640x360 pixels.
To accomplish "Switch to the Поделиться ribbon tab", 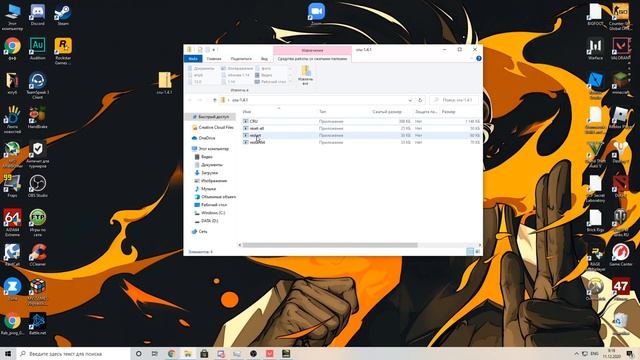I will [241, 59].
